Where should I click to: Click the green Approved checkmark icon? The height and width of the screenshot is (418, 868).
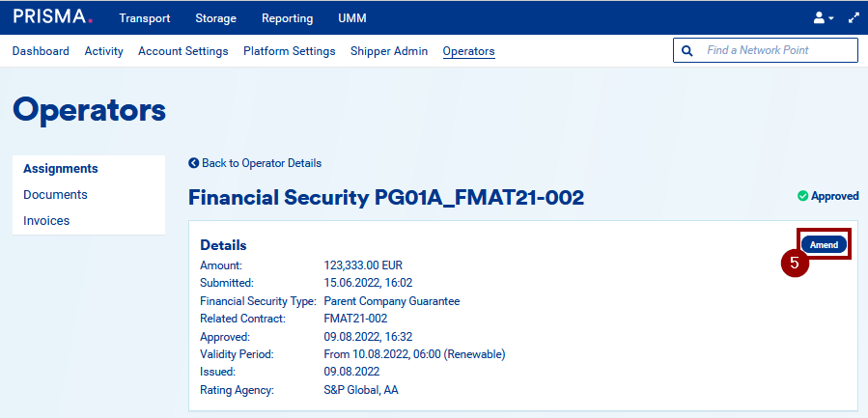[x=803, y=196]
